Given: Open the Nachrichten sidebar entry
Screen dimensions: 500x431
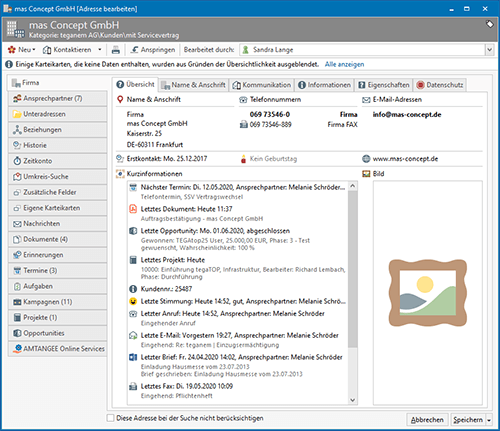Looking at the screenshot, I should [x=57, y=224].
